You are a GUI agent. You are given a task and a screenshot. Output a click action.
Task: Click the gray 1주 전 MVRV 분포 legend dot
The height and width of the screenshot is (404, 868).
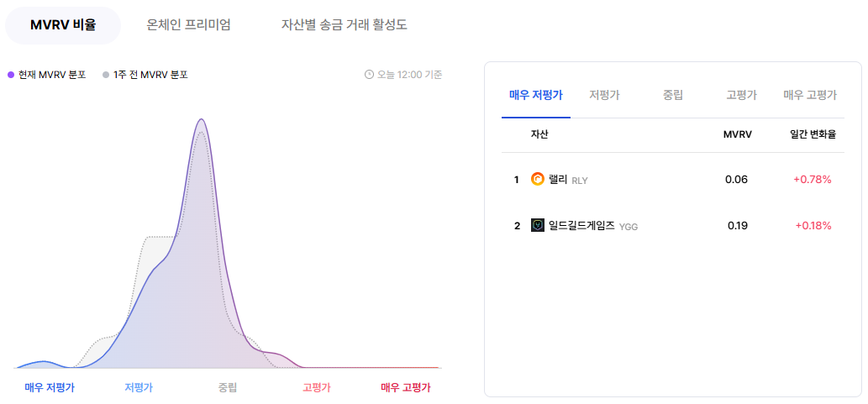(106, 75)
